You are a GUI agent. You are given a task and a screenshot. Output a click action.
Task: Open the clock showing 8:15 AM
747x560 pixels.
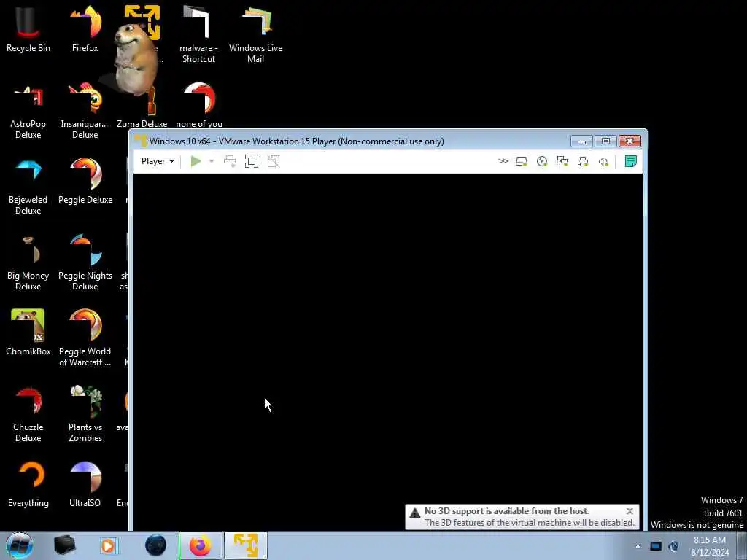click(x=710, y=546)
